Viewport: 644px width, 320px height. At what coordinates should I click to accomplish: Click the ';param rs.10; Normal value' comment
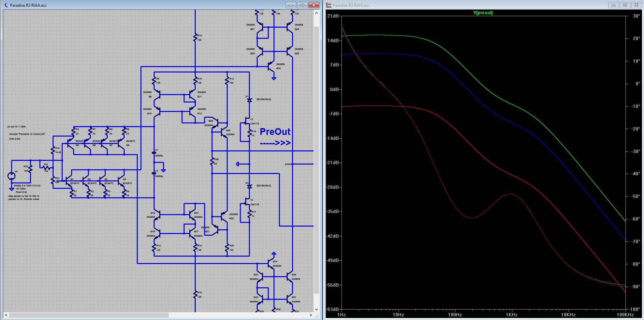[23, 199]
